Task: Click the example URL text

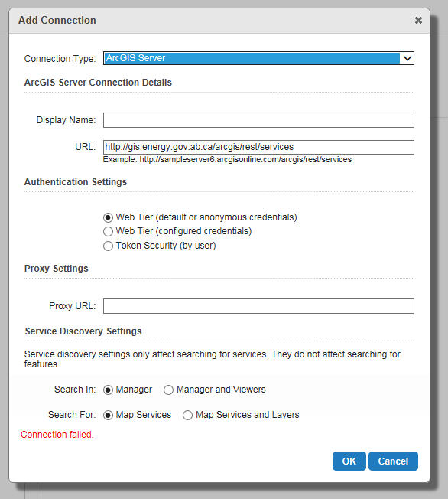Action: click(227, 159)
